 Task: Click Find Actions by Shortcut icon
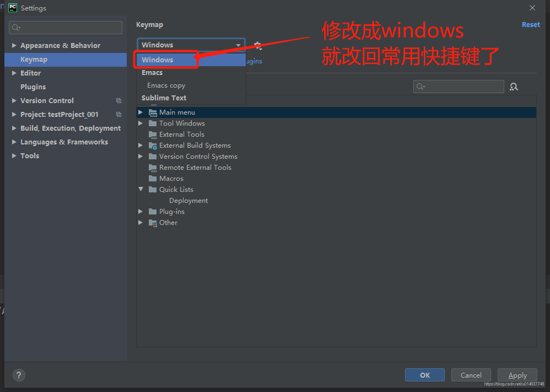514,87
